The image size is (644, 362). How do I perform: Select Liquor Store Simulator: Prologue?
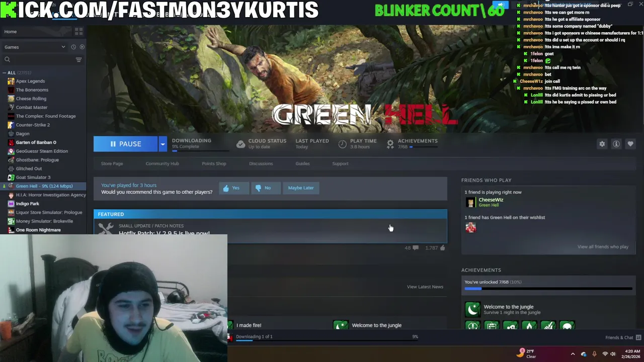point(49,212)
